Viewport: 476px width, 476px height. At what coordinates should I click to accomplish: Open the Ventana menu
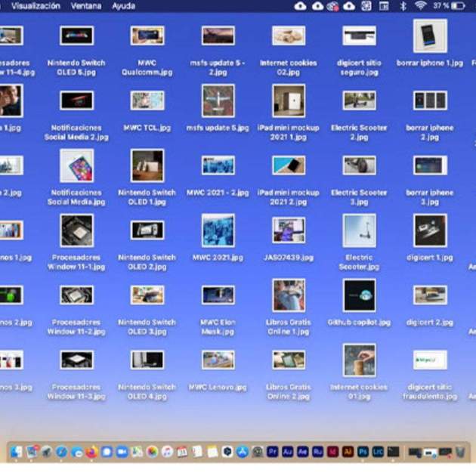[85, 6]
